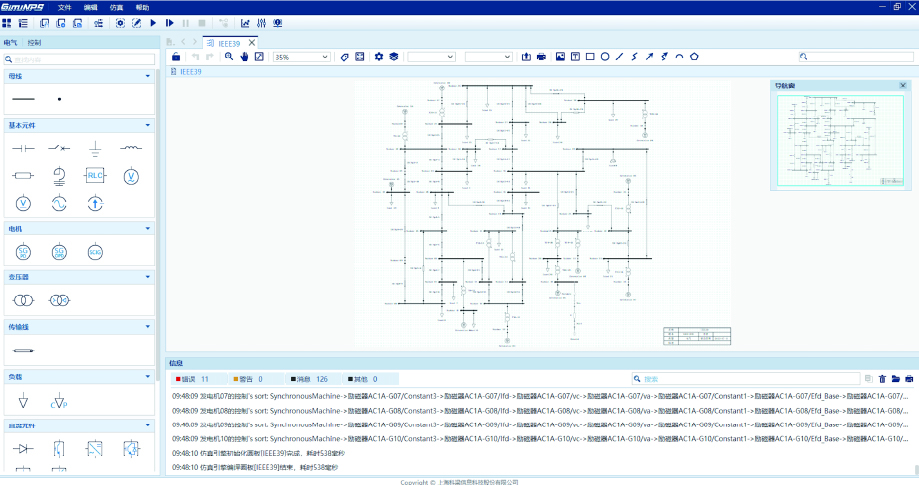This screenshot has height=486, width=919.
Task: Click the hand pan tool
Action: (243, 57)
